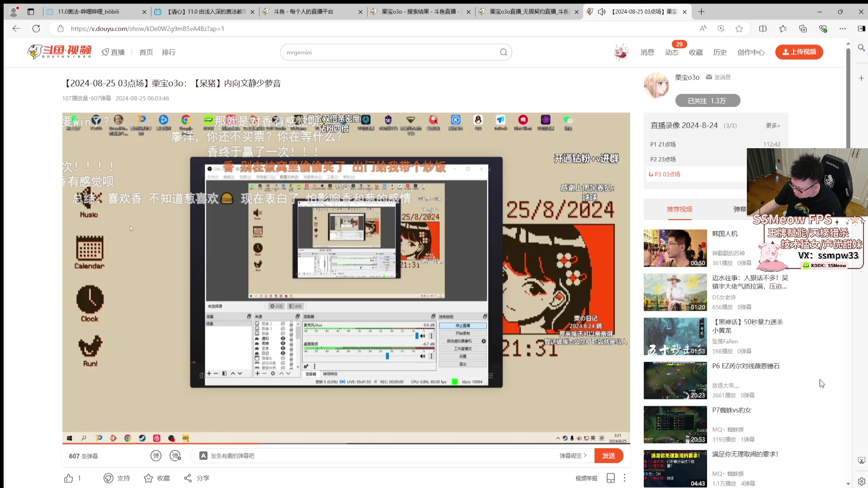Click the search magnifier icon in search box

pos(503,52)
